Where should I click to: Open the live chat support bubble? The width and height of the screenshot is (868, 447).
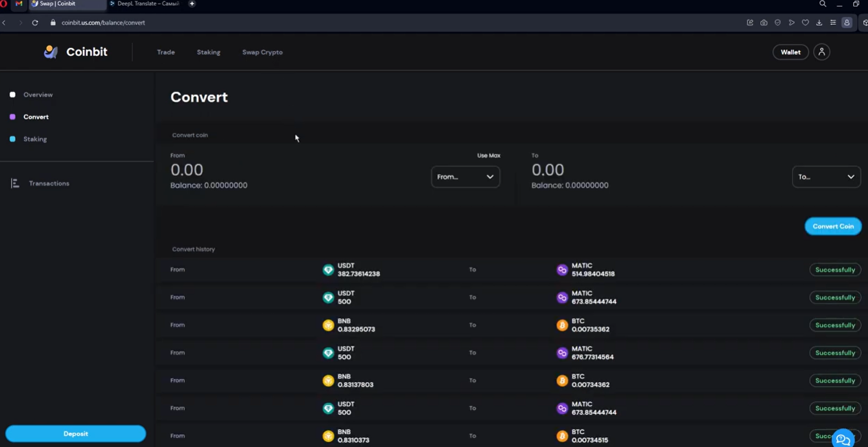pos(843,439)
